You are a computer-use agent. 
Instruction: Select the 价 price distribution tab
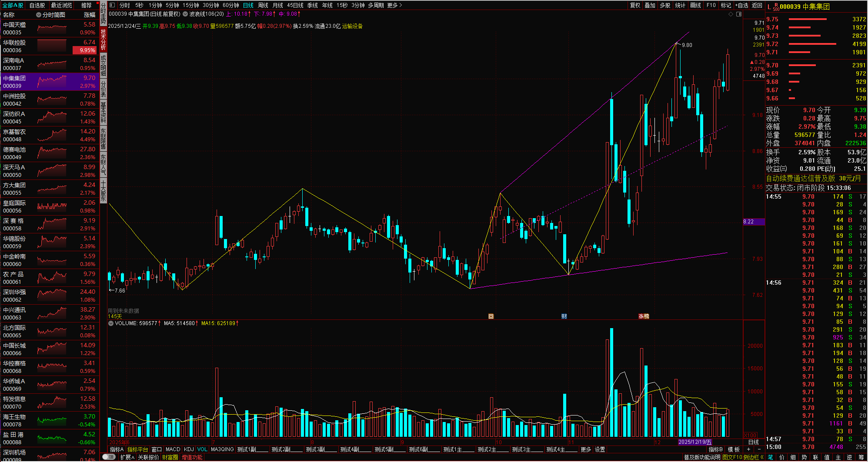coord(782,457)
